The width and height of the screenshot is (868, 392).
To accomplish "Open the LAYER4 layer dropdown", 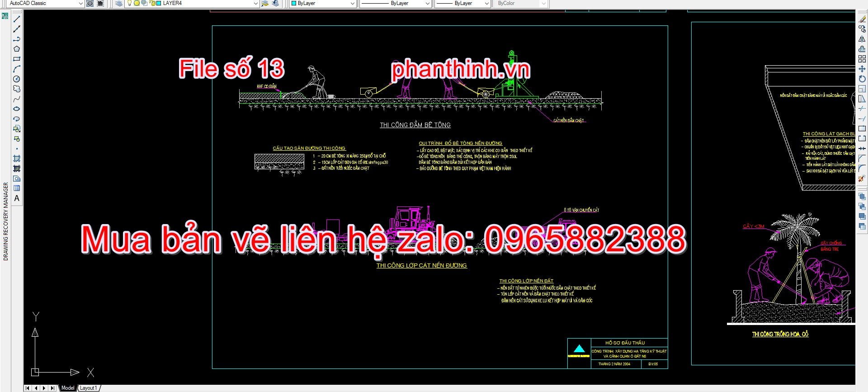I will point(255,3).
